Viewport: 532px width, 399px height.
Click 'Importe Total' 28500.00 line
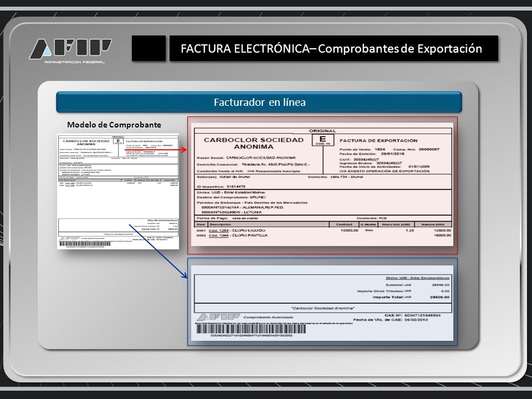click(x=411, y=297)
